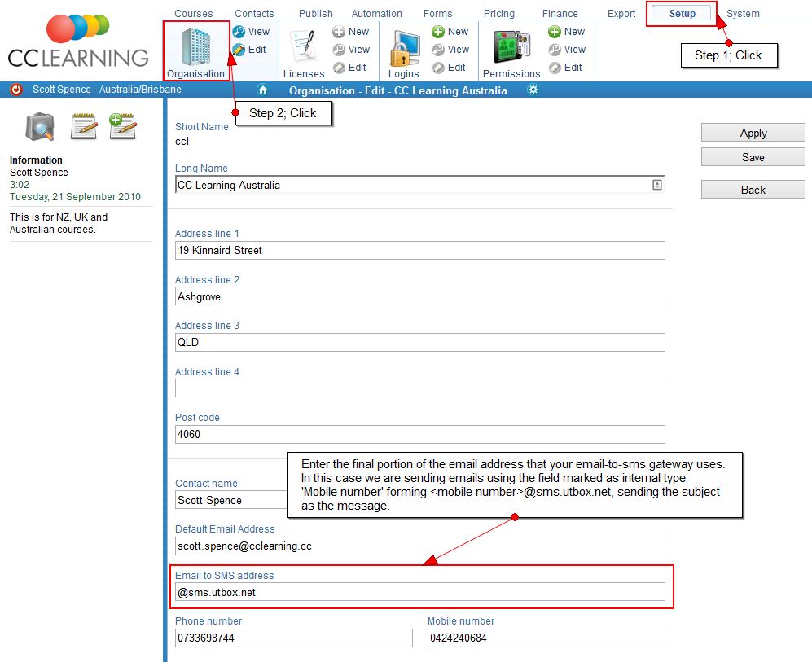This screenshot has height=662, width=812.
Task: Click the Mobile number field
Action: pyautogui.click(x=546, y=638)
